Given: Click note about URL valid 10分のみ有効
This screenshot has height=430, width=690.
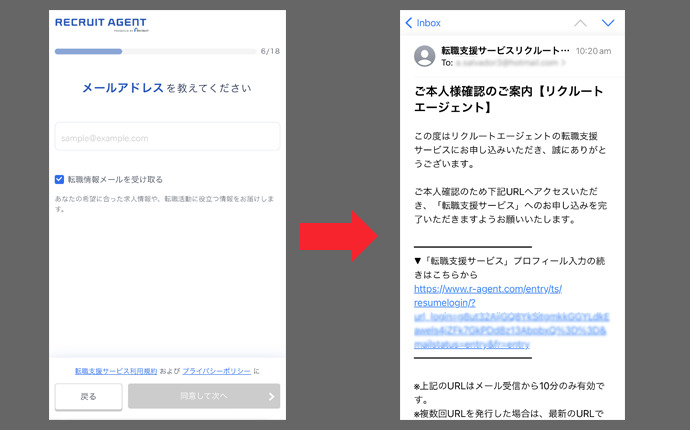Looking at the screenshot, I should tap(509, 393).
